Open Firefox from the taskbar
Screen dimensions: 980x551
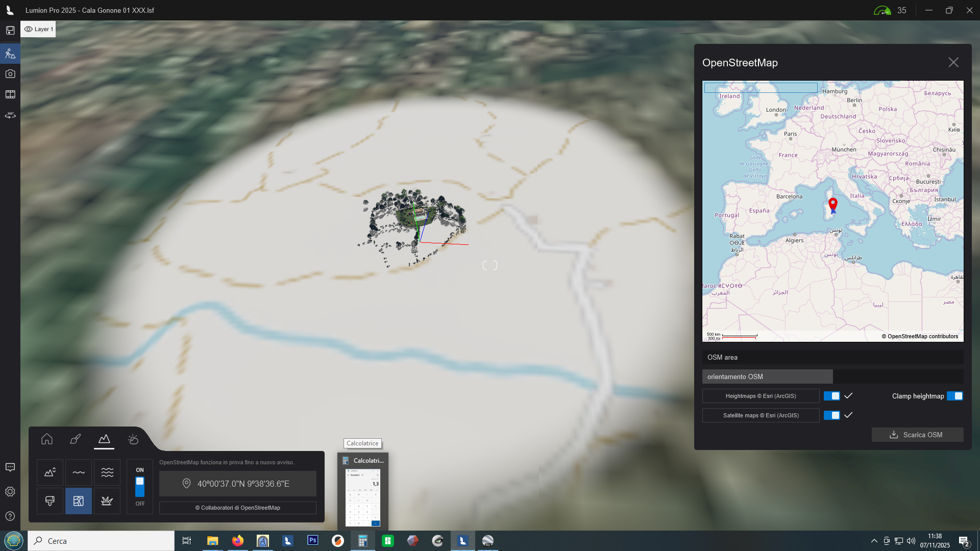pyautogui.click(x=238, y=541)
